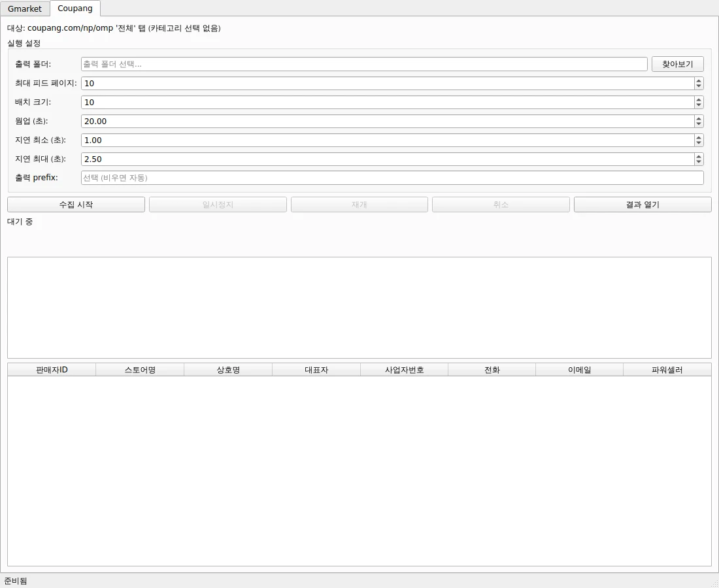The image size is (719, 588).
Task: Select the 전화 column header
Action: (x=492, y=370)
